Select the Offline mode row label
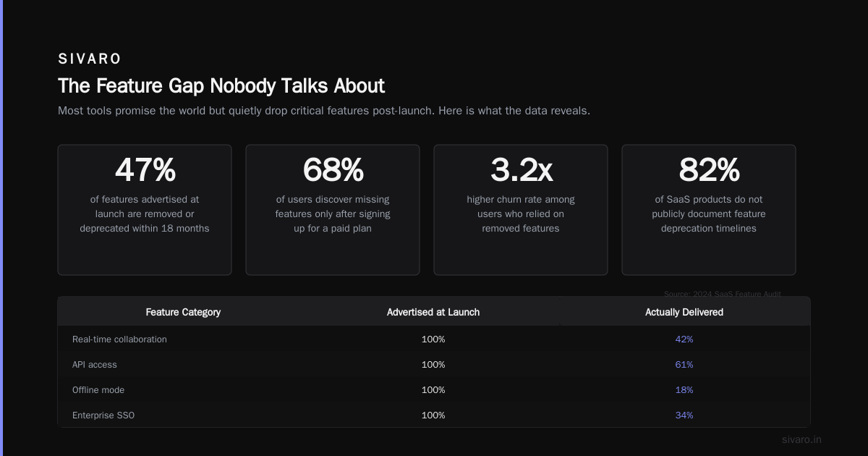 point(98,390)
